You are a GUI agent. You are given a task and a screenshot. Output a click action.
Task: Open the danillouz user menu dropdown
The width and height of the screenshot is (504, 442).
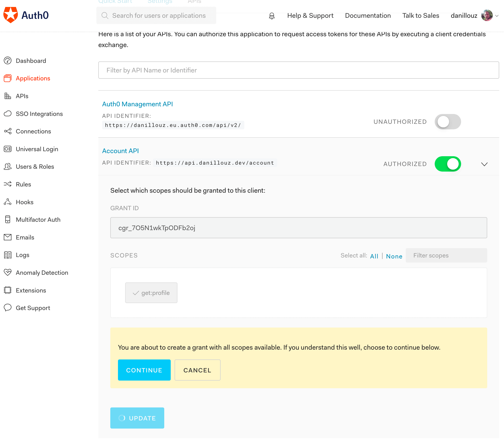(x=497, y=16)
